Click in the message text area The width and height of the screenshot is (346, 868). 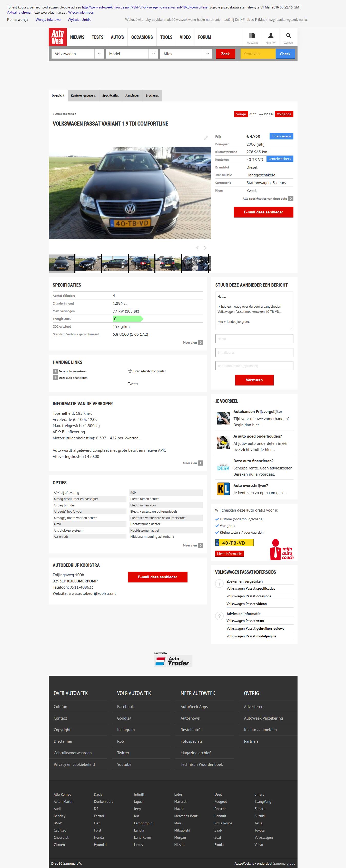[254, 311]
